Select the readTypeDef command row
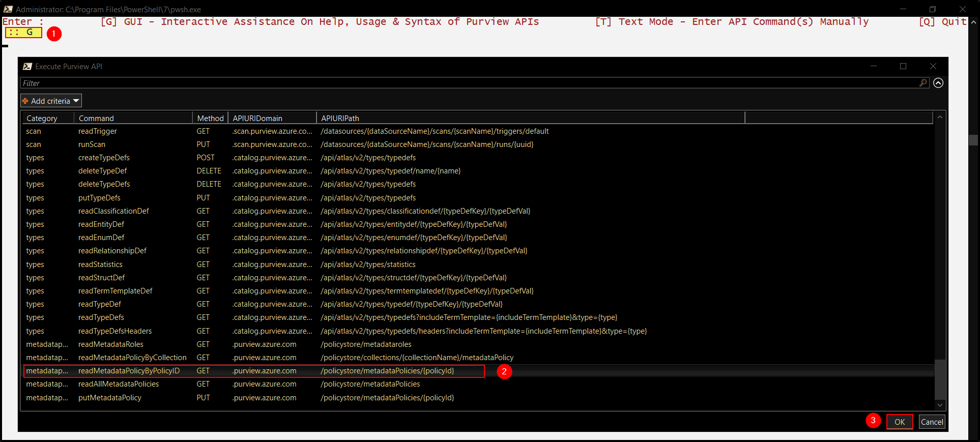The height and width of the screenshot is (442, 980). (478, 304)
